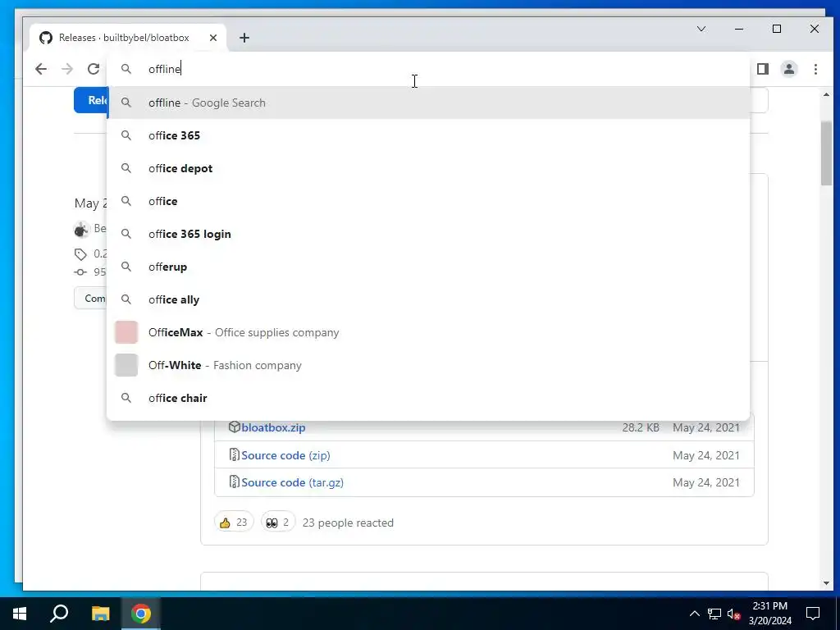The height and width of the screenshot is (630, 840).
Task: Open the Windows notification center
Action: click(813, 614)
